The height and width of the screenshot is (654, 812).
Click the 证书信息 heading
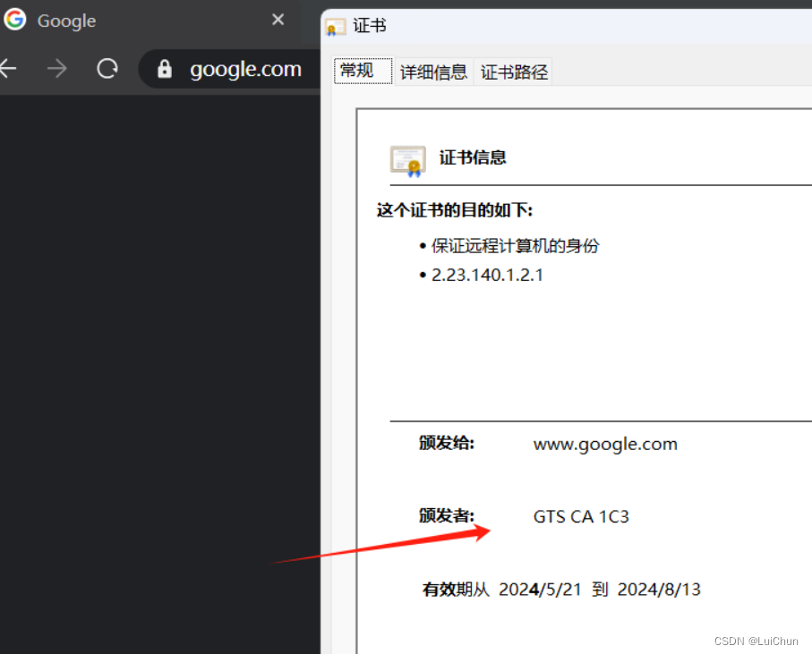473,157
